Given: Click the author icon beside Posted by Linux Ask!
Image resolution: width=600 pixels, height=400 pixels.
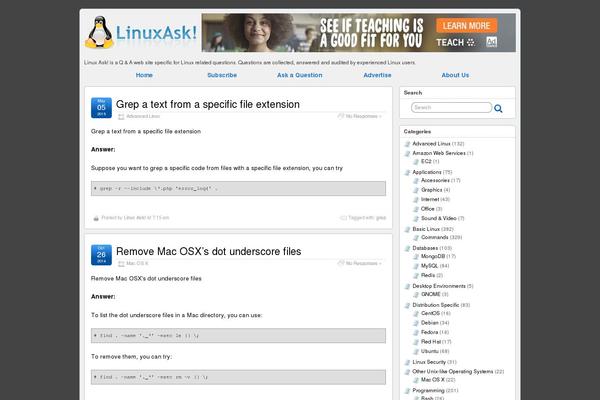Looking at the screenshot, I should [x=96, y=218].
